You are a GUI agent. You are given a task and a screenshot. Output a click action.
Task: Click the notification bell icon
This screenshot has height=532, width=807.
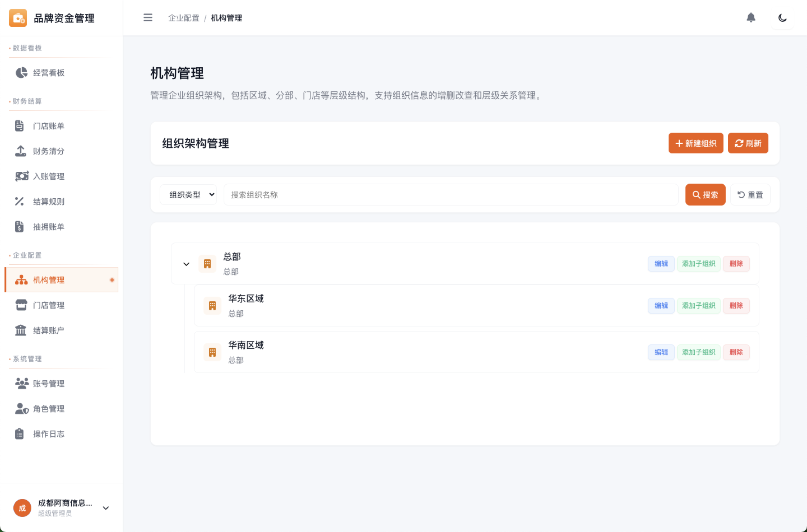pos(751,18)
